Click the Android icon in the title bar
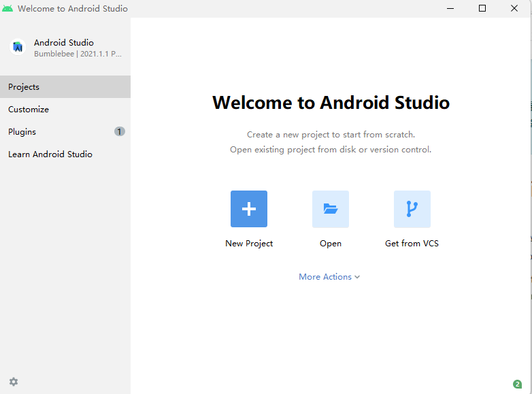Screen dimensions: 532x394 tap(7, 8)
